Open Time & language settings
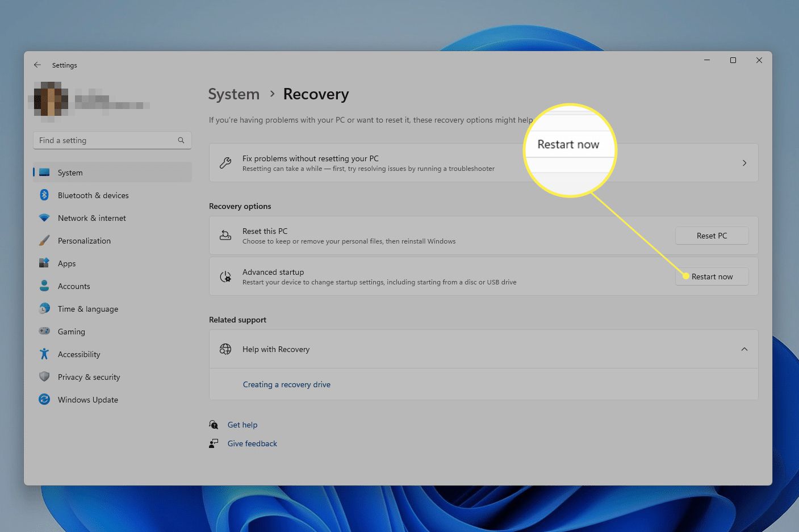The width and height of the screenshot is (799, 532). click(x=112, y=309)
